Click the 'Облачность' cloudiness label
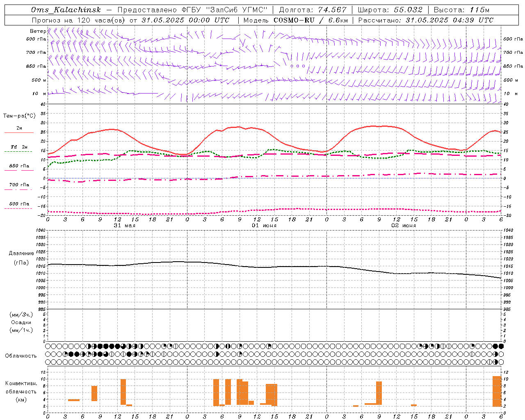This screenshot has width=525, height=420. 21,356
